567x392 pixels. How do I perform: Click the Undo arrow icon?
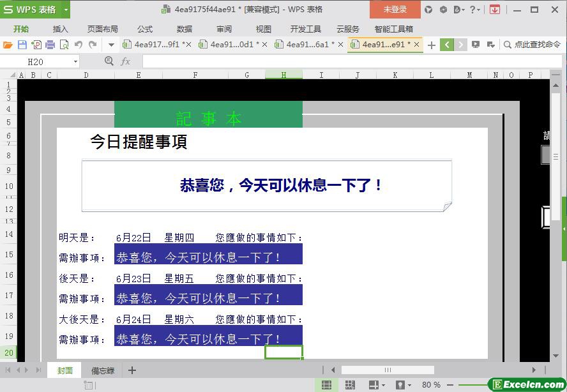click(x=79, y=45)
